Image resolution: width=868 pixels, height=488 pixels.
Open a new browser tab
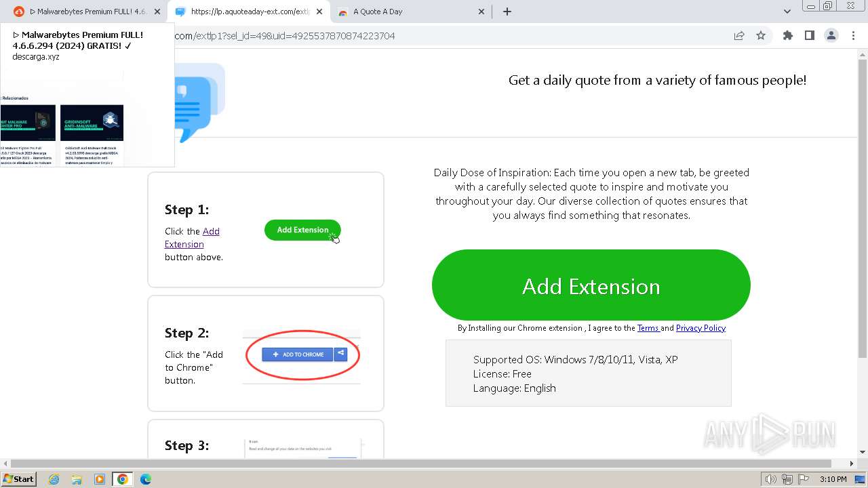coord(507,12)
